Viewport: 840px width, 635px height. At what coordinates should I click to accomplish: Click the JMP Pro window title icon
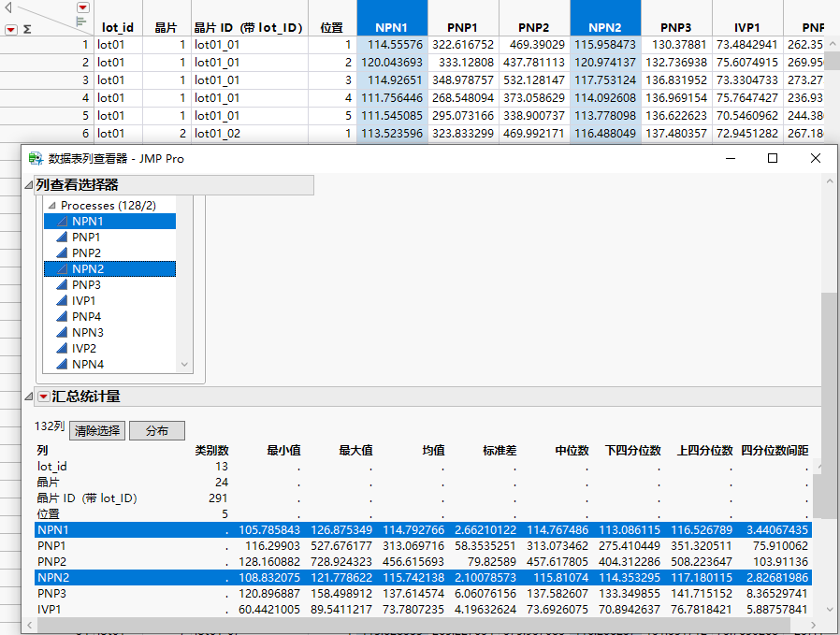[x=36, y=159]
